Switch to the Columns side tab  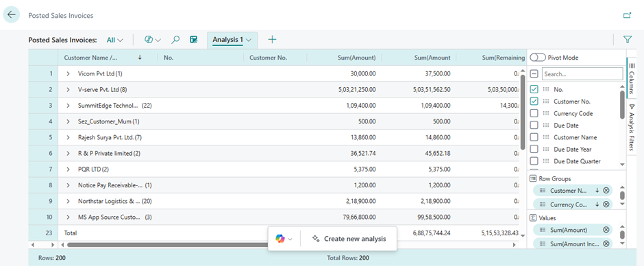click(631, 78)
